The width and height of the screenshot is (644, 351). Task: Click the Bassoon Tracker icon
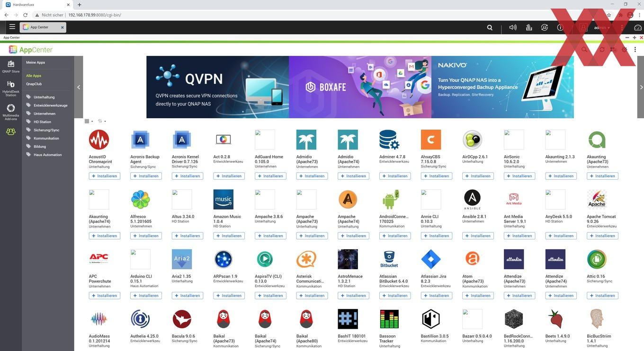click(389, 319)
